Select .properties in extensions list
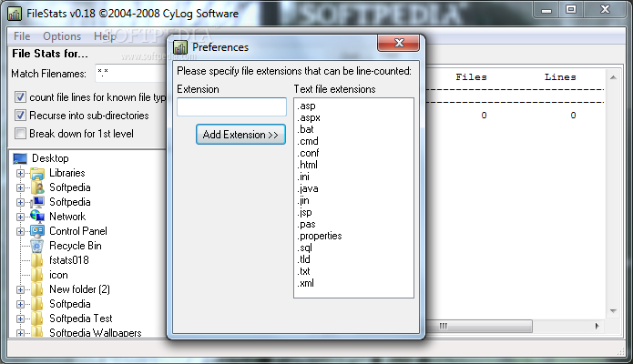This screenshot has width=633, height=364. [x=320, y=236]
